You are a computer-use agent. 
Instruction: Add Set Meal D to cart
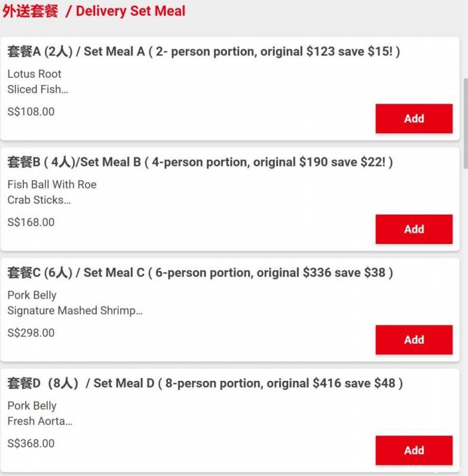click(414, 450)
